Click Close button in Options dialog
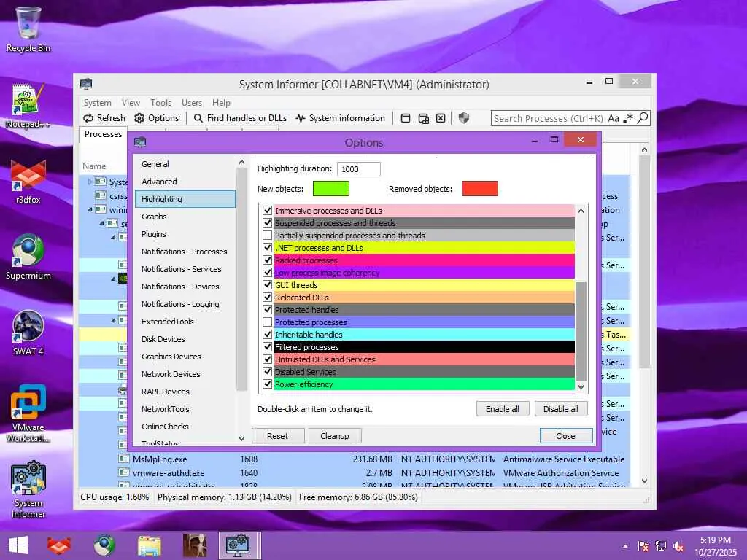The image size is (747, 560). (x=565, y=436)
